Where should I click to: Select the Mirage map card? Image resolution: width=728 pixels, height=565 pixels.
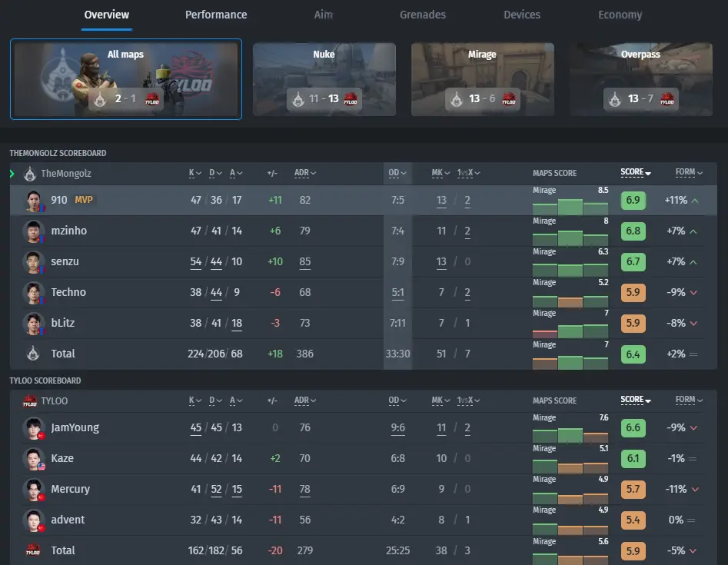click(483, 79)
